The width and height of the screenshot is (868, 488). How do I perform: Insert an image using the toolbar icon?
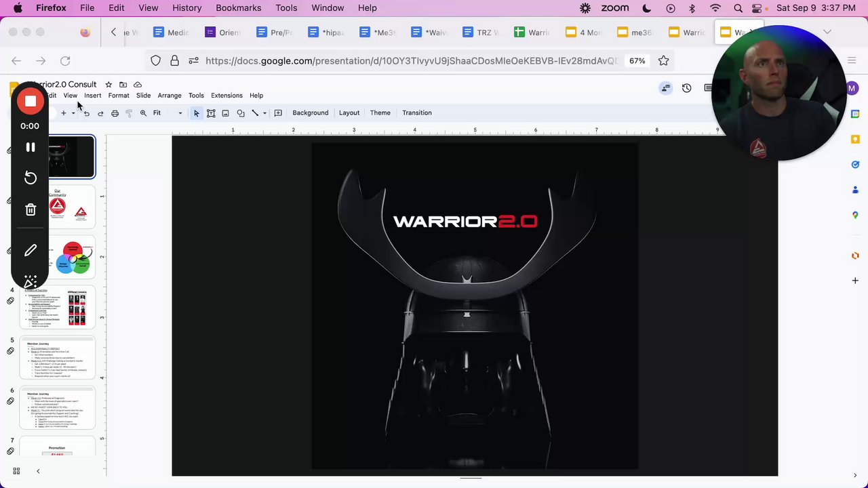coord(225,113)
